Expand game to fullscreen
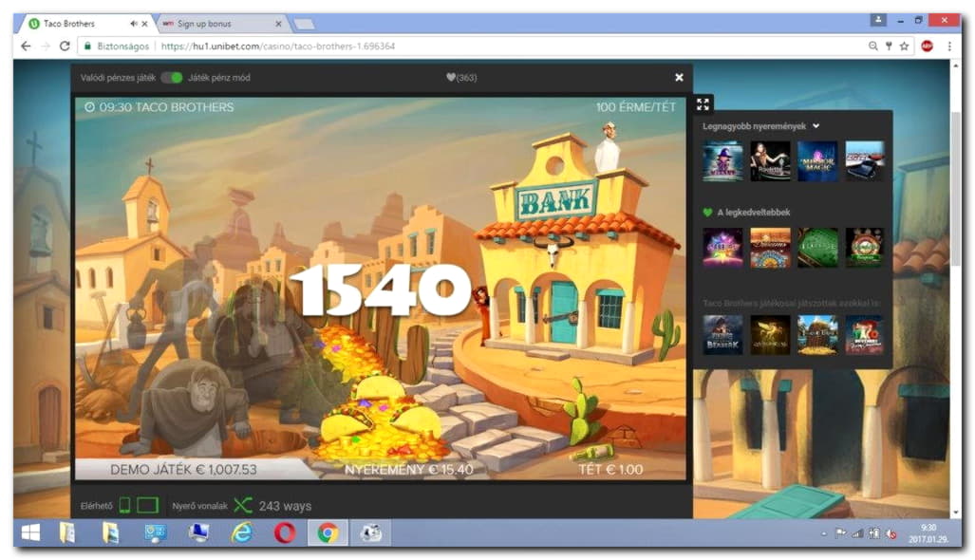This screenshot has width=975, height=560. coord(703,104)
